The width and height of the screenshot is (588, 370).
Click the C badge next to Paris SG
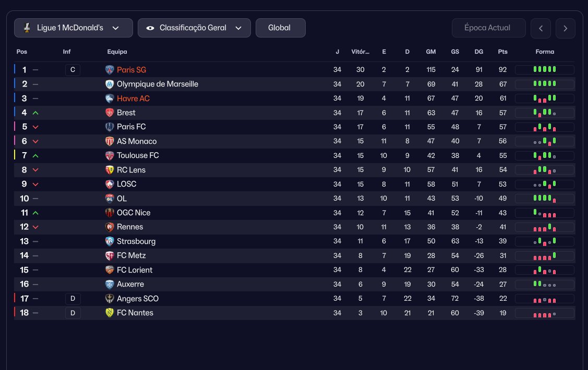[x=73, y=70]
